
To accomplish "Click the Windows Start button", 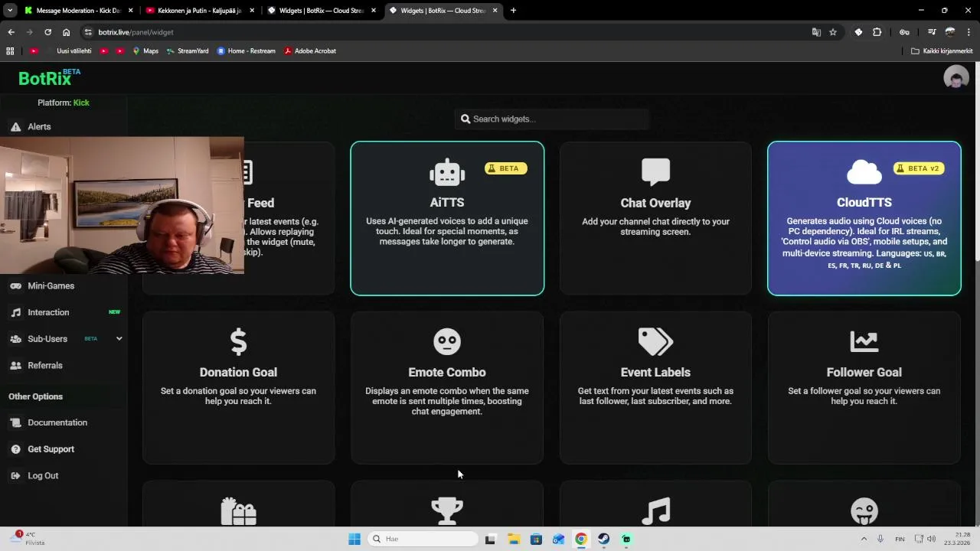I will pos(354,539).
